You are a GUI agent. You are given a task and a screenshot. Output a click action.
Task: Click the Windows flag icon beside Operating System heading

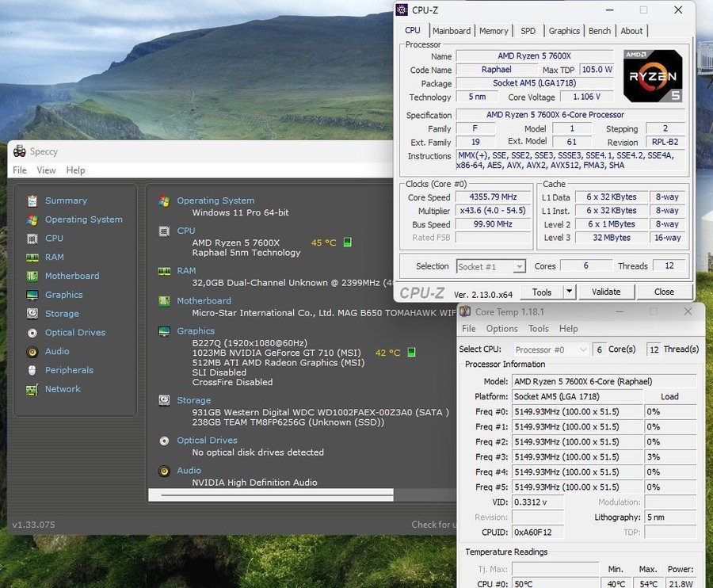pos(164,200)
